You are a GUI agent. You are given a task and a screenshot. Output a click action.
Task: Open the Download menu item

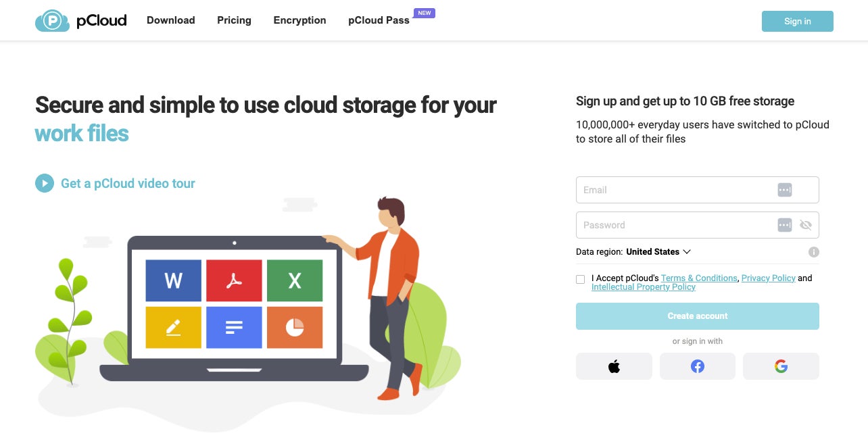click(171, 20)
